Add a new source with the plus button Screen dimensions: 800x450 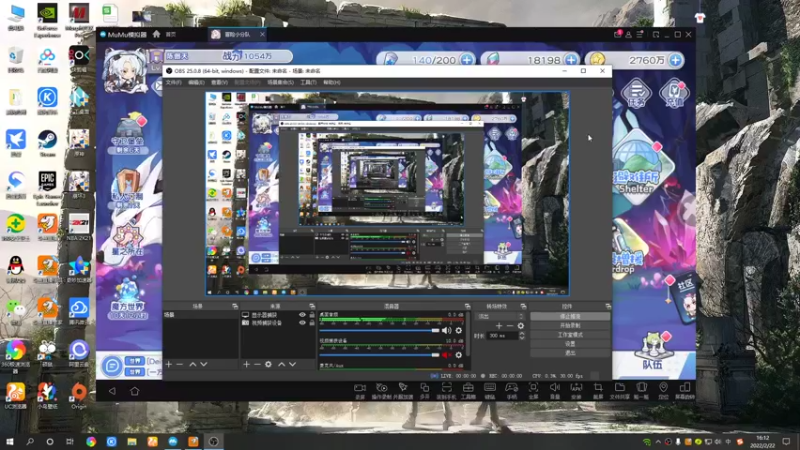246,364
